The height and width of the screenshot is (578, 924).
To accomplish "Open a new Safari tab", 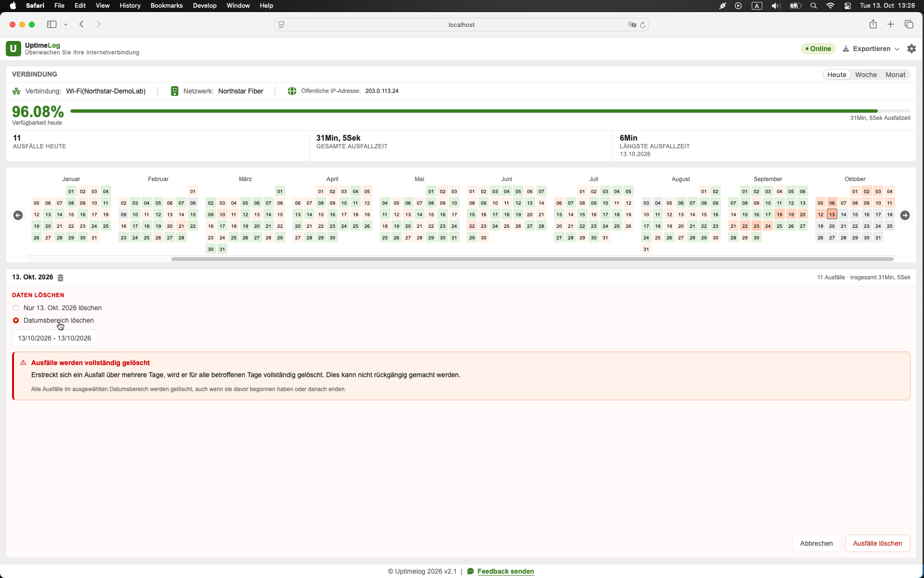I will 891,25.
